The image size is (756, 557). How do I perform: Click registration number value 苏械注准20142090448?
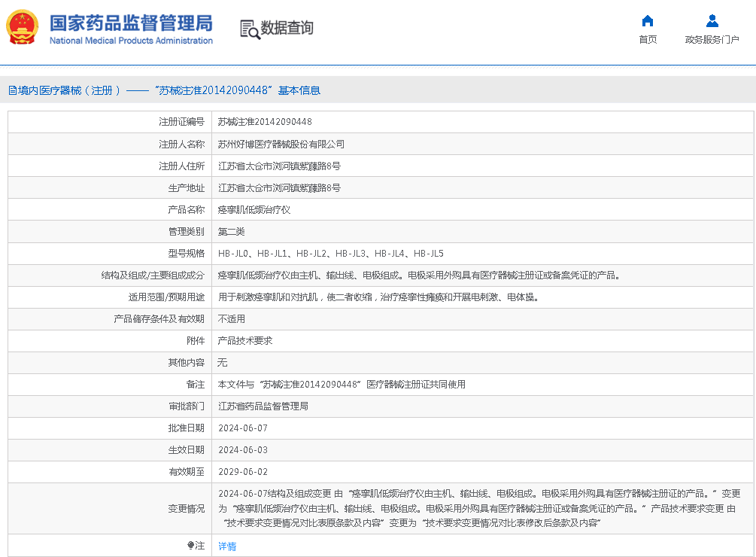point(265,122)
